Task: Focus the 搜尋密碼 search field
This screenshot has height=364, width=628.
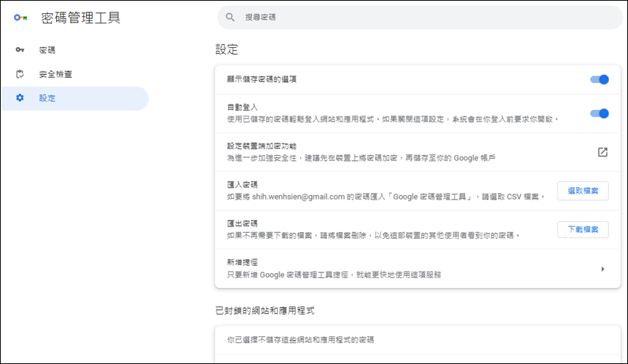Action: (420, 17)
